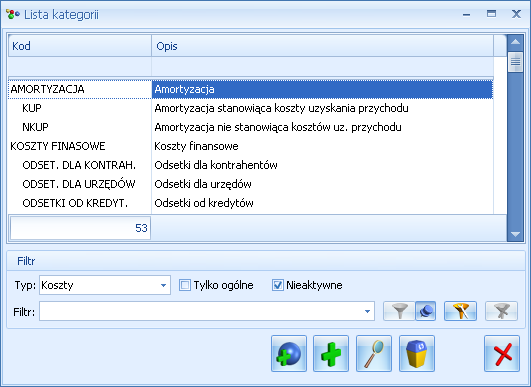Close window with red X button
531x387 pixels.
point(502,353)
